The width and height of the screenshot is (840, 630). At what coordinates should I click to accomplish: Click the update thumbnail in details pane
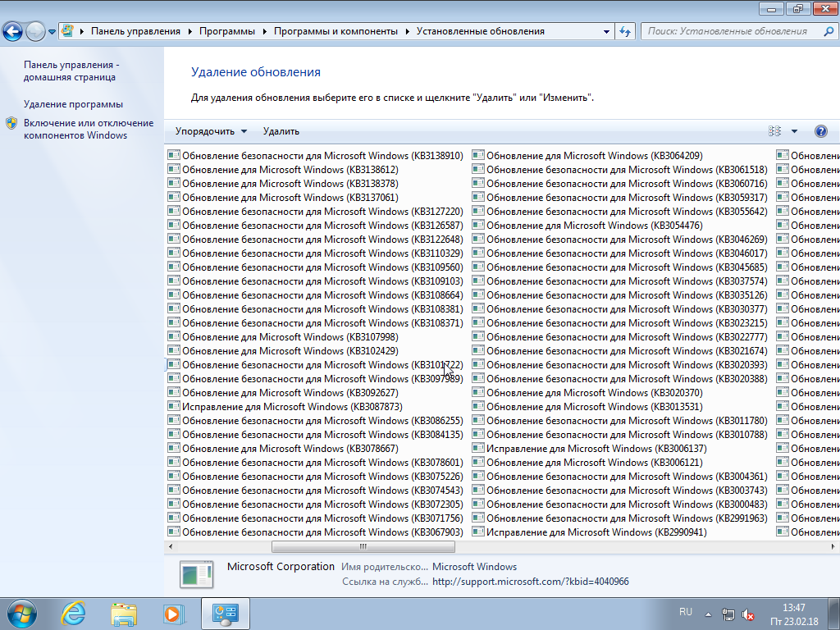pos(197,574)
